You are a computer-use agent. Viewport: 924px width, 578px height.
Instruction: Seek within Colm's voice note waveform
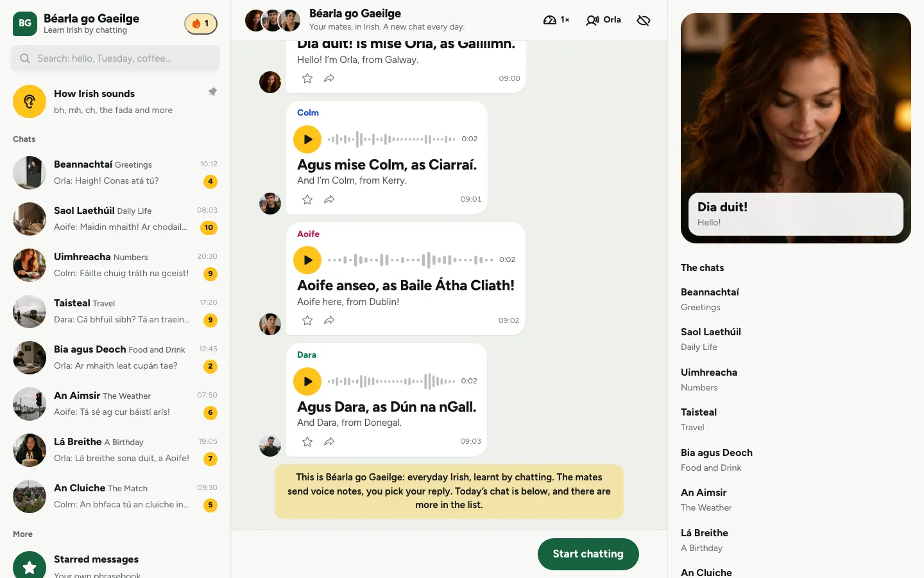(x=391, y=139)
